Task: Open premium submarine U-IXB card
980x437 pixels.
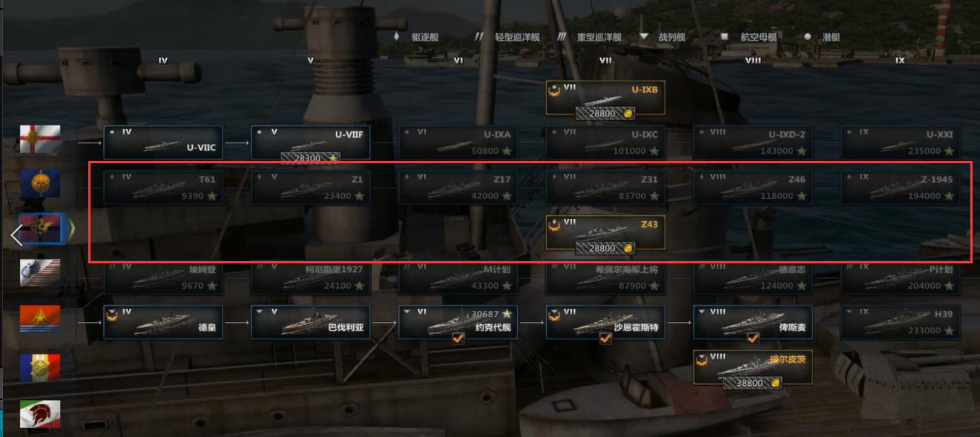Action: pyautogui.click(x=605, y=98)
